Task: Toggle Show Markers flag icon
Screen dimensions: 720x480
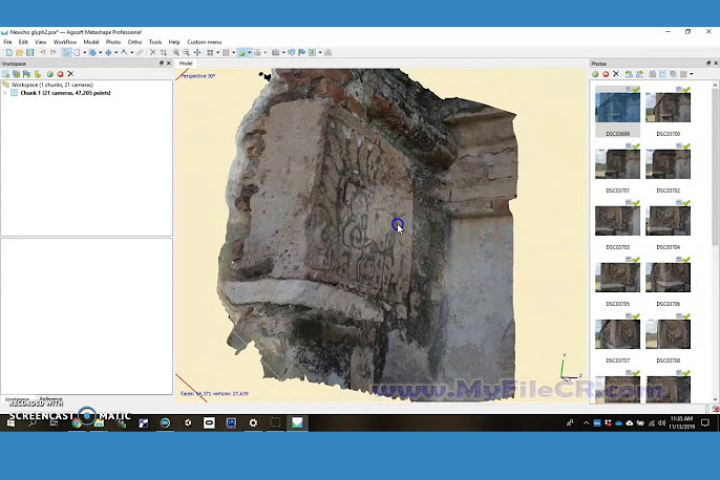Action: coord(302,53)
